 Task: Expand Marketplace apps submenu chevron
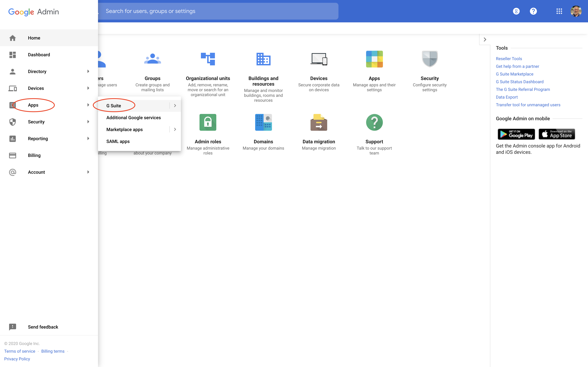[x=175, y=129]
